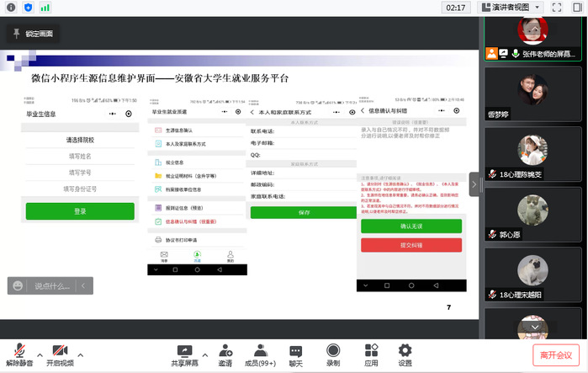The width and height of the screenshot is (588, 373).
Task: Click 填写姓名 field in slide
Action: pos(80,156)
